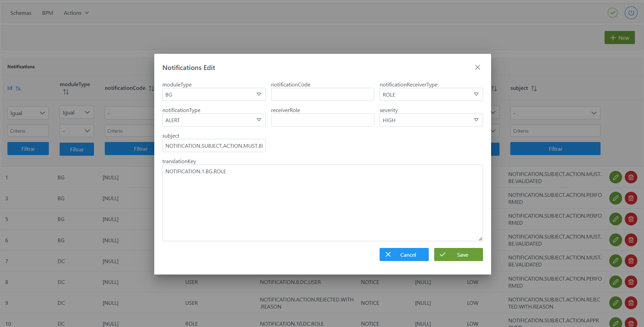Expand notificationType dropdown showing ALERT

(x=214, y=120)
